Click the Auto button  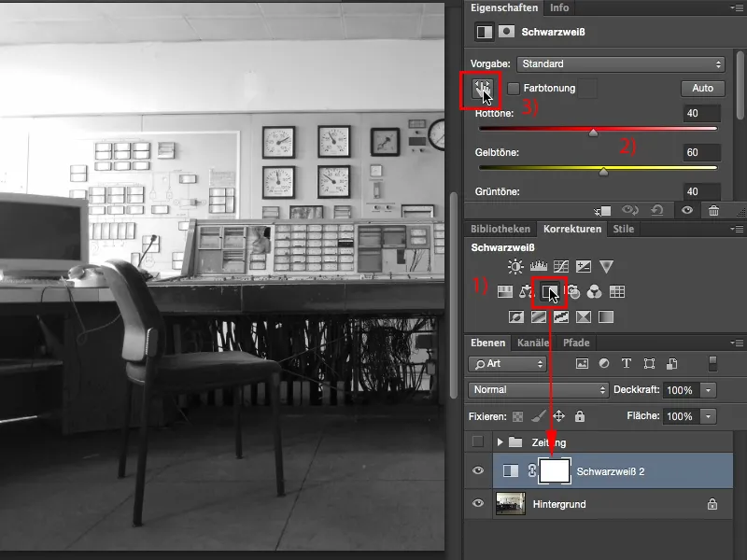click(701, 88)
